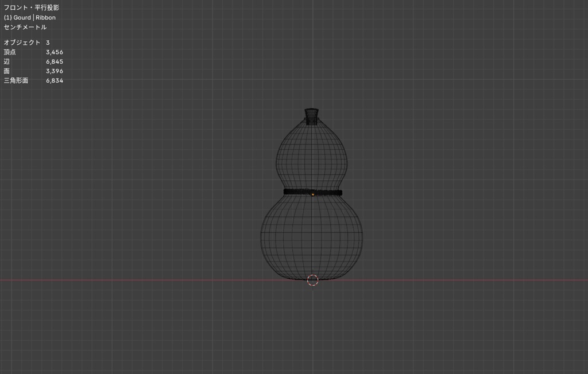Image resolution: width=588 pixels, height=374 pixels.
Task: Click the 3D cursor at the gourd base
Action: coord(312,280)
